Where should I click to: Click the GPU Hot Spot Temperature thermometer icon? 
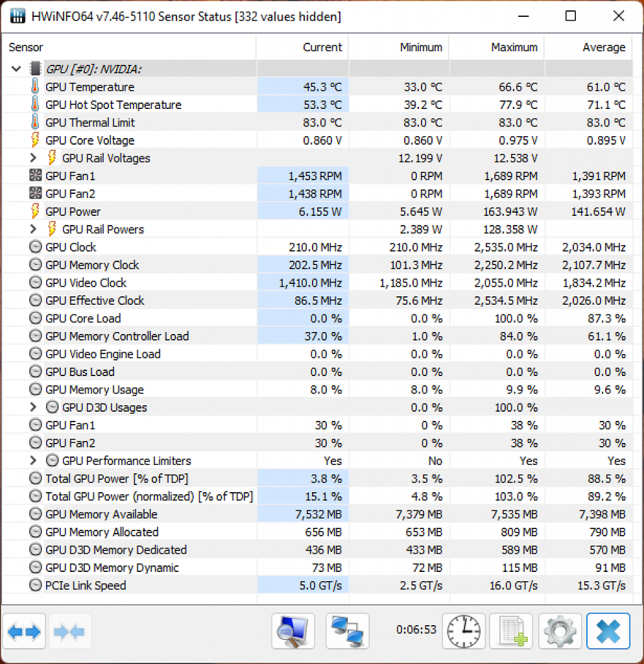point(35,104)
